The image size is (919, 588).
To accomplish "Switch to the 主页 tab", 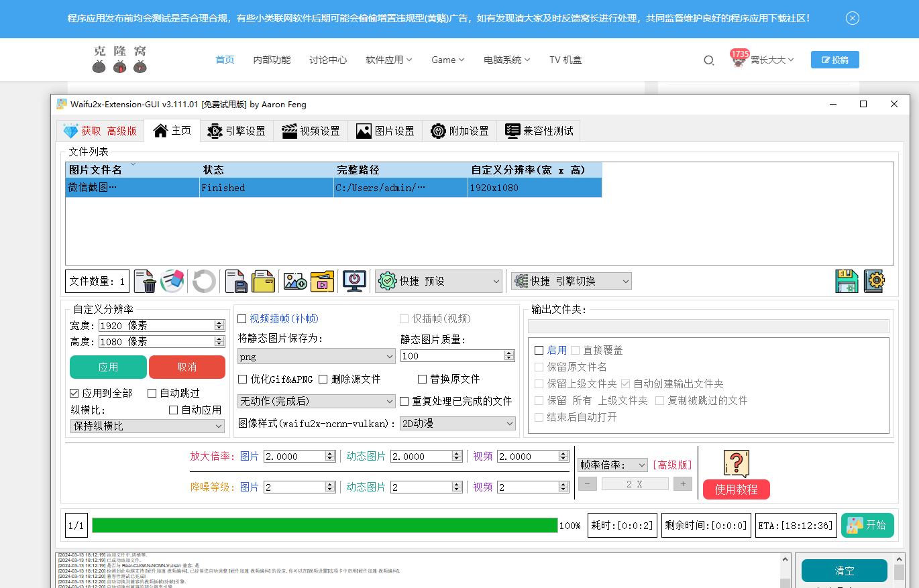I will pos(172,130).
